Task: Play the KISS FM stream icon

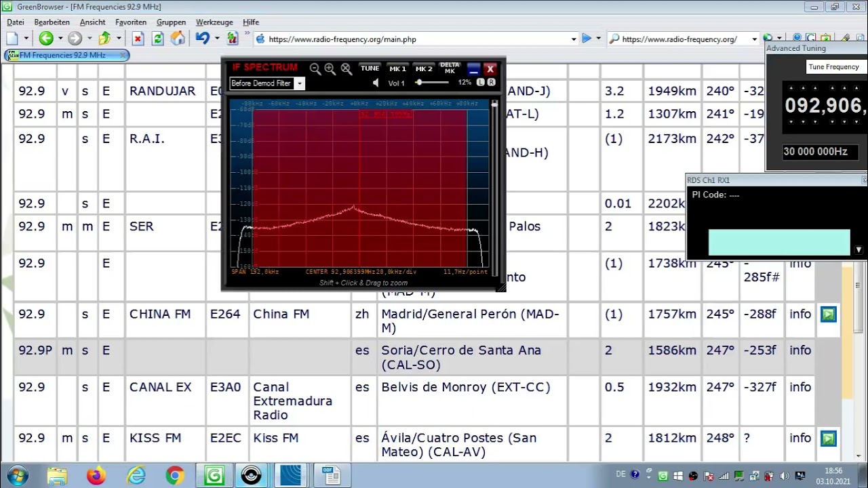Action: tap(828, 439)
